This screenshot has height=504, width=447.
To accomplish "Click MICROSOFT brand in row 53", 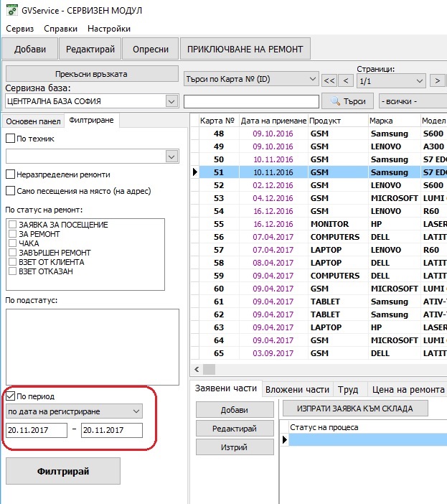I will pyautogui.click(x=395, y=198).
